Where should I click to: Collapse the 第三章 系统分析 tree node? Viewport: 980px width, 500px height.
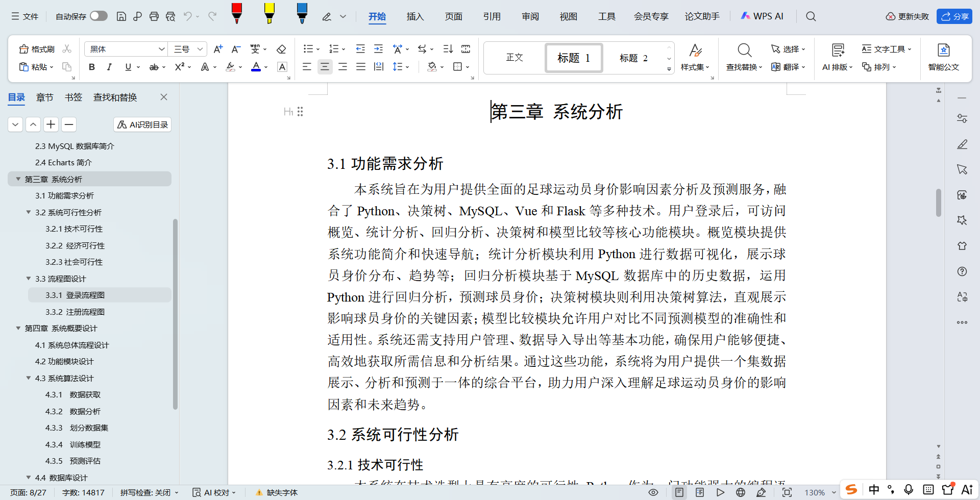pos(18,179)
